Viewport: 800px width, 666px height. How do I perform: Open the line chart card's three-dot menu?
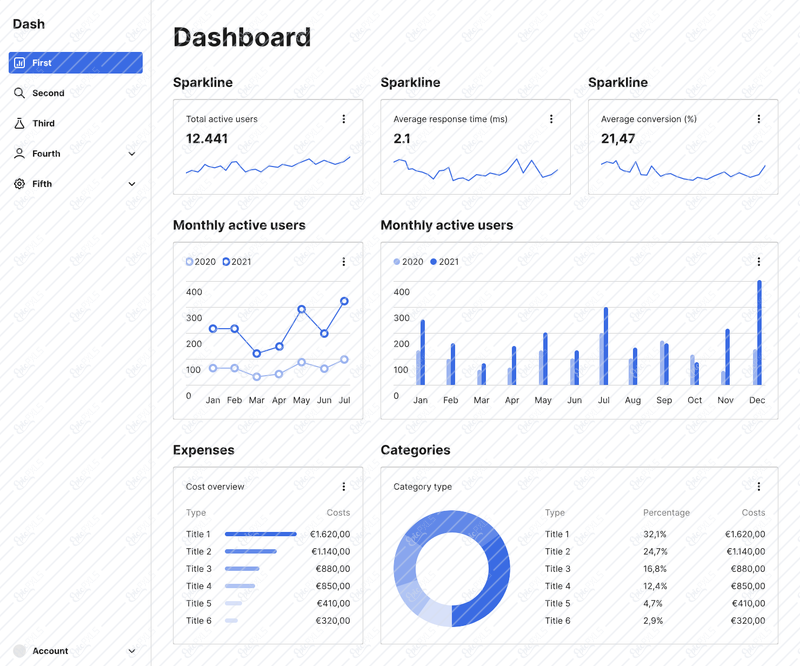coord(343,262)
